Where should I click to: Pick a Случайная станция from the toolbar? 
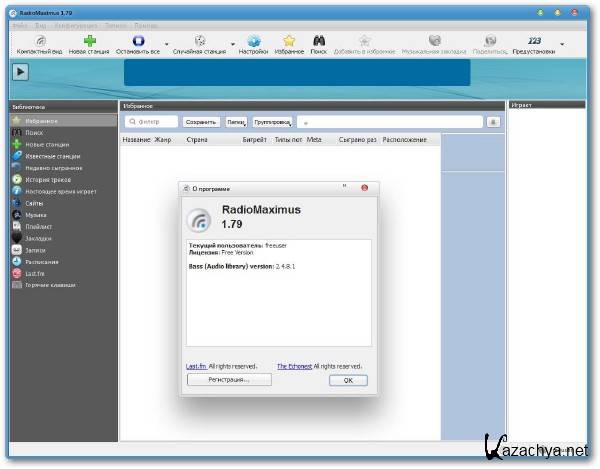tap(199, 42)
